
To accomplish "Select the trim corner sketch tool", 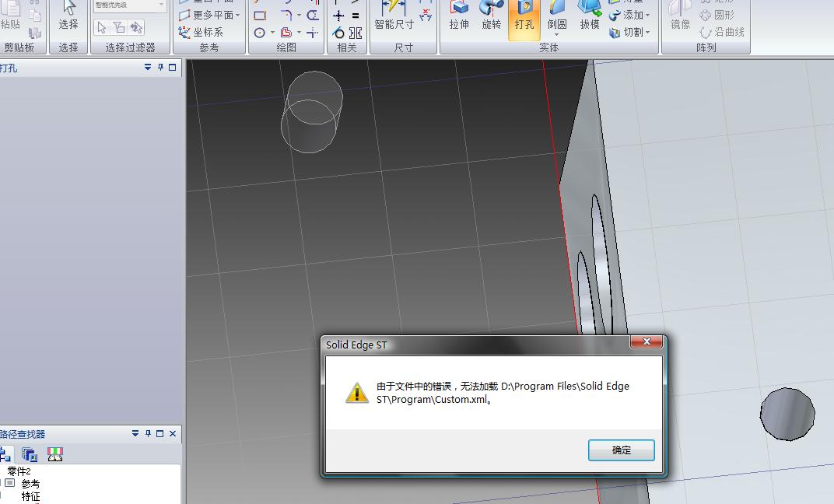I will (x=313, y=33).
